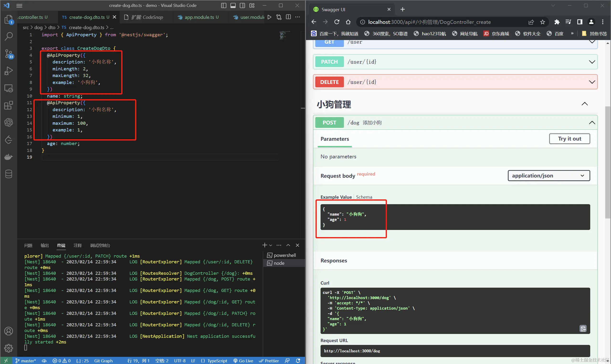Open the Search view in activity bar
This screenshot has width=611, height=364.
9,36
